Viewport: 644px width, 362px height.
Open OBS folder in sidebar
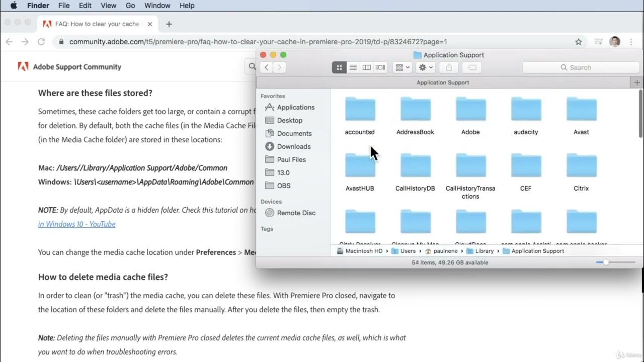pos(278,186)
